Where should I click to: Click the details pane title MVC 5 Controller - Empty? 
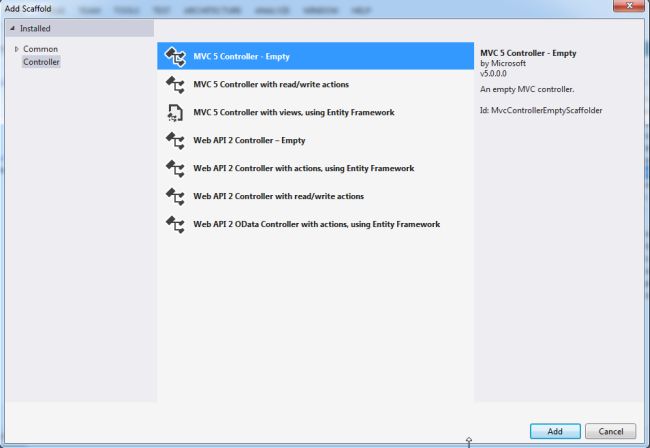coord(528,53)
